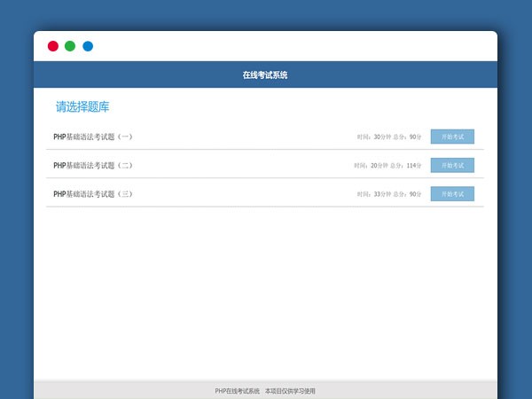Click the red window dot
The height and width of the screenshot is (399, 532).
53,46
